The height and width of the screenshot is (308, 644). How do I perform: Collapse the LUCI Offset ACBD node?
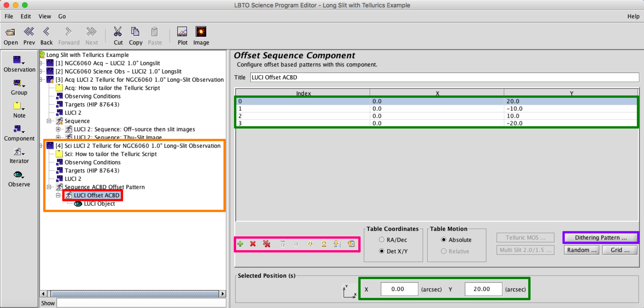(58, 195)
